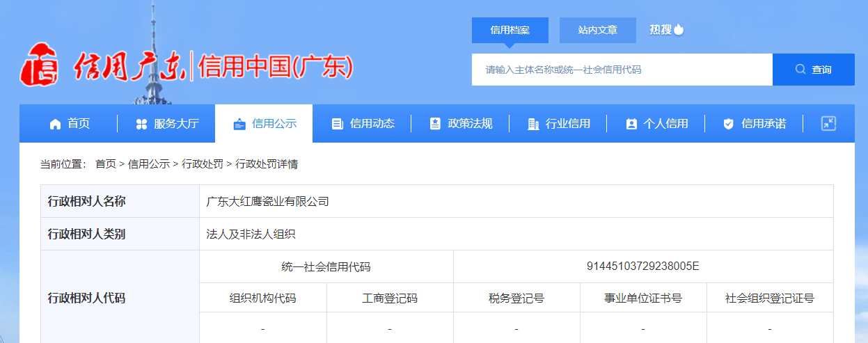Click the 社会组织登记证号 column header
The width and height of the screenshot is (868, 343).
pyautogui.click(x=770, y=298)
